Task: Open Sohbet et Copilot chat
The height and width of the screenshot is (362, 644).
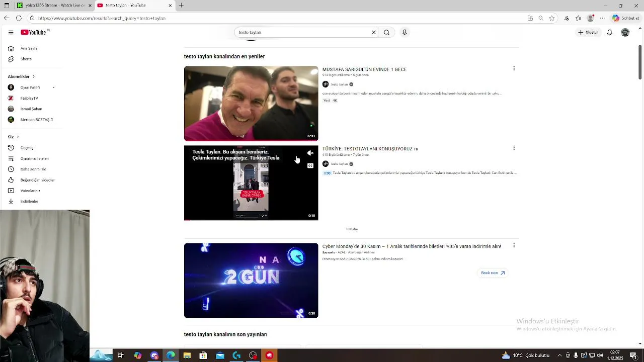Action: (x=626, y=18)
